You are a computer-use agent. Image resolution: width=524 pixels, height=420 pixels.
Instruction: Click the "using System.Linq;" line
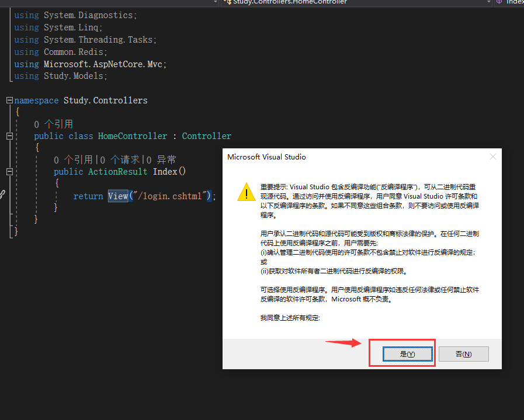point(58,27)
